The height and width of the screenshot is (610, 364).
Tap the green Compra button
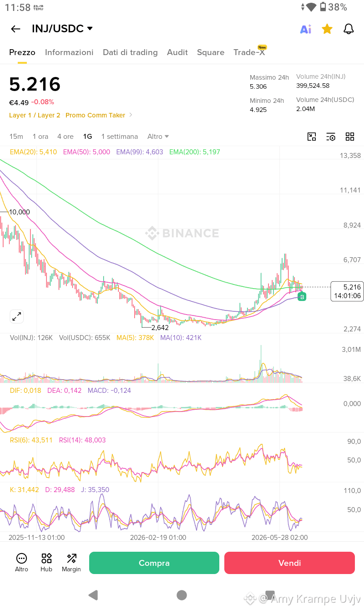tap(154, 563)
